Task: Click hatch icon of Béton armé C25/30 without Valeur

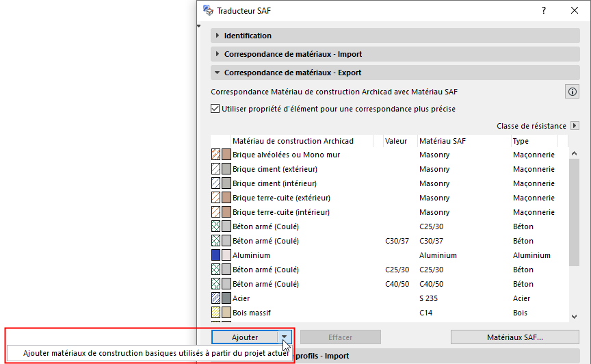Action: click(x=215, y=226)
